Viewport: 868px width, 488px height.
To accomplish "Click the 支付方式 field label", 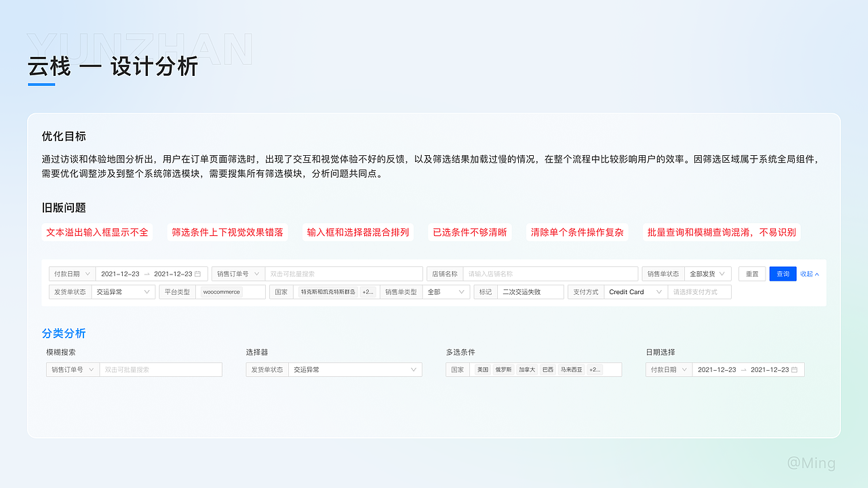I will (x=586, y=292).
